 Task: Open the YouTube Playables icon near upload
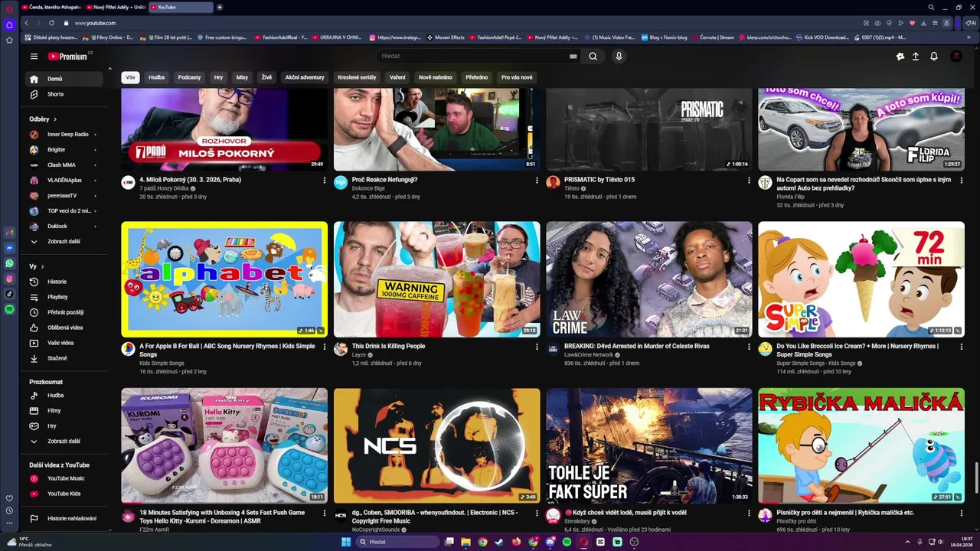pos(900,56)
